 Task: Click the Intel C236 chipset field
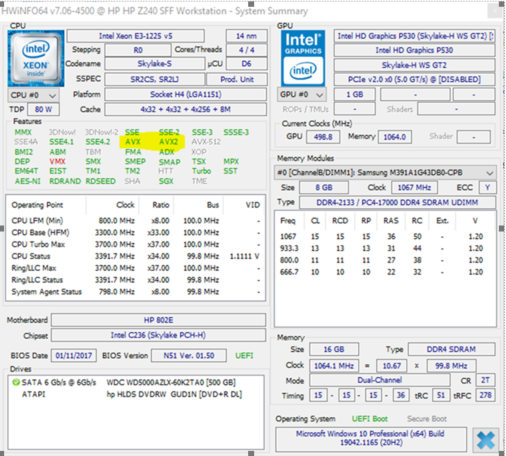158,335
